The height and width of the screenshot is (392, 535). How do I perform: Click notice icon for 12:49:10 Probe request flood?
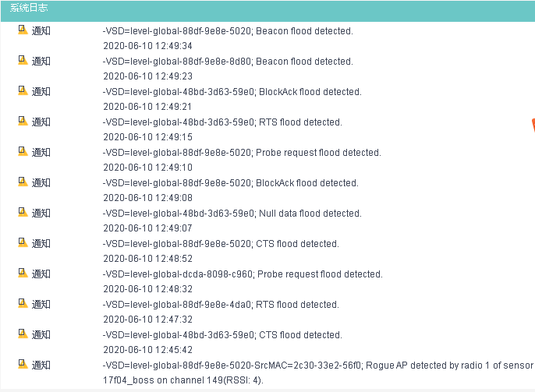coord(23,152)
